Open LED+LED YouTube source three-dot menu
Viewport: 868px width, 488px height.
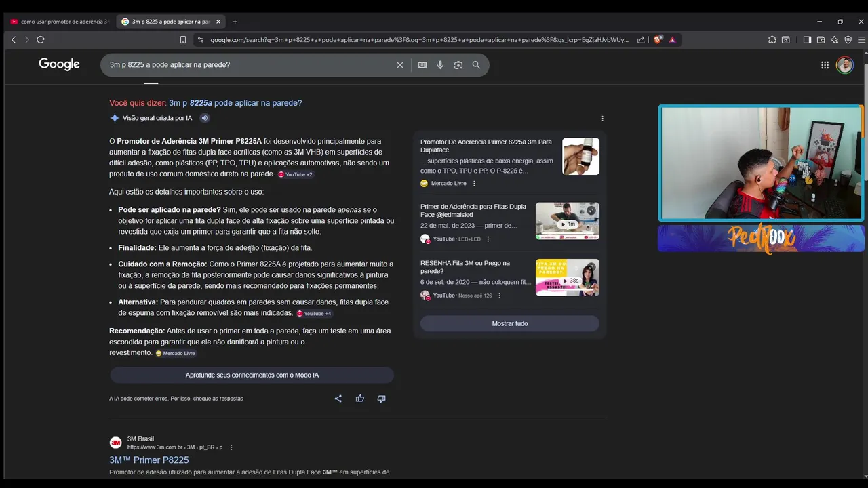point(488,239)
